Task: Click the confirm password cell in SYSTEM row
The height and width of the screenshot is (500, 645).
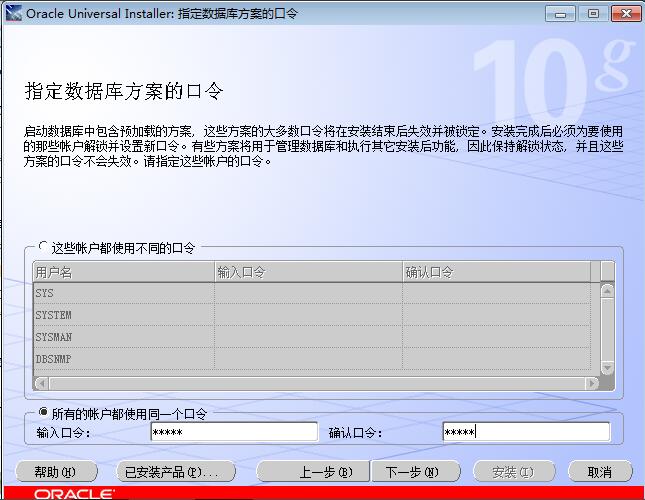Action: 497,315
